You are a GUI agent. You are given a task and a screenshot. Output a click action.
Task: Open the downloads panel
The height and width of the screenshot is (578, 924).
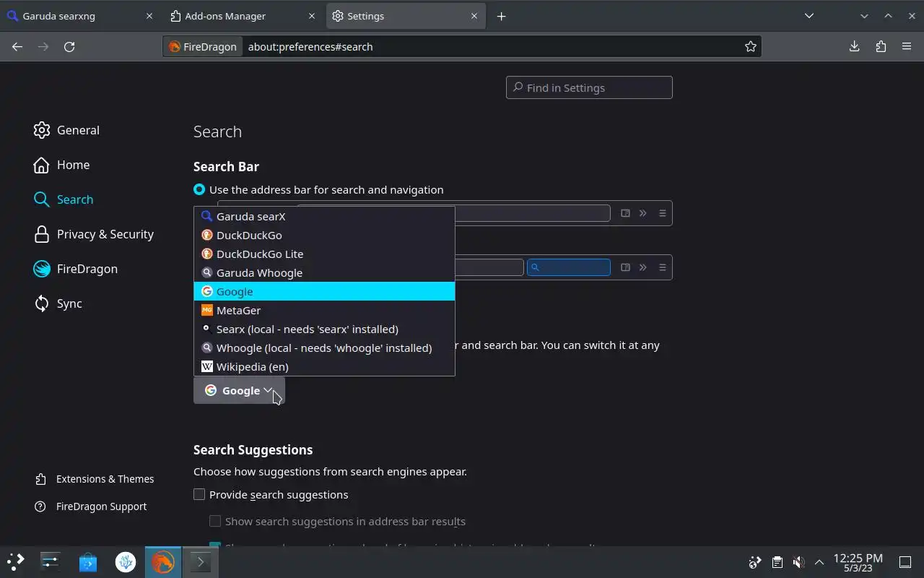click(x=854, y=46)
